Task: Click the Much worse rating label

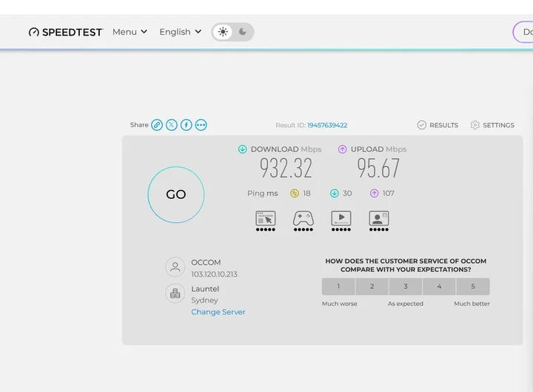Action: tap(340, 304)
